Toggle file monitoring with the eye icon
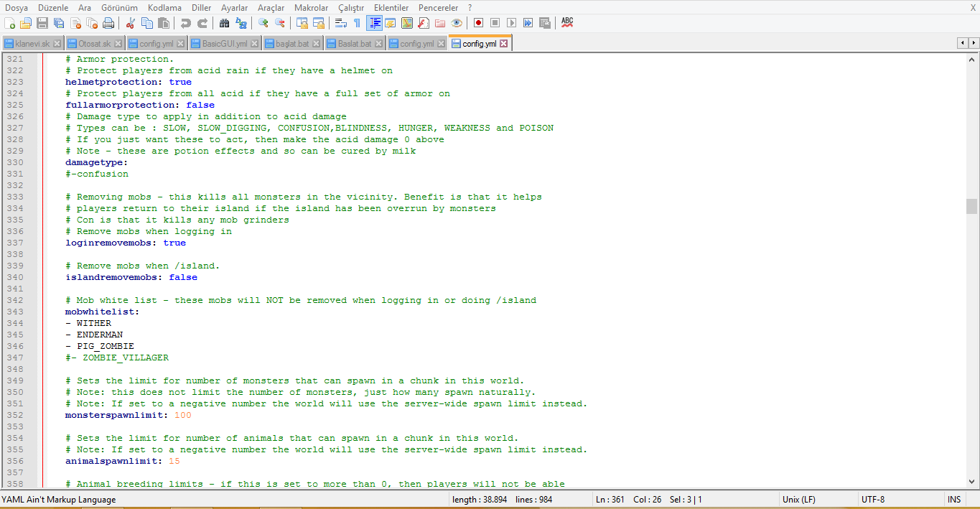The height and width of the screenshot is (509, 980). tap(457, 23)
